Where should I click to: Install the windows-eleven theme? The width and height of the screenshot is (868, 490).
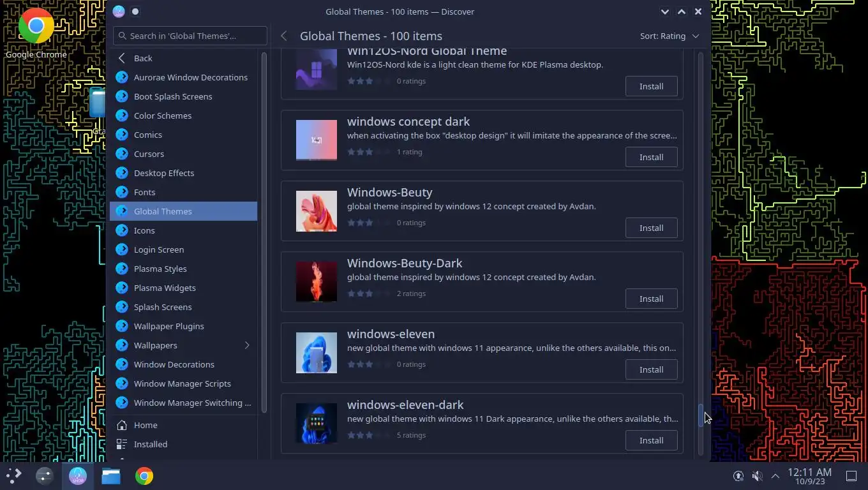point(651,369)
